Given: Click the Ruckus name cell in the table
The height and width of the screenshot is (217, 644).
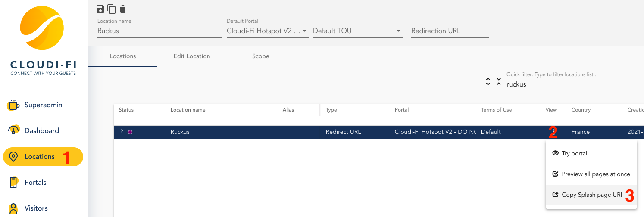Looking at the screenshot, I should pos(180,132).
